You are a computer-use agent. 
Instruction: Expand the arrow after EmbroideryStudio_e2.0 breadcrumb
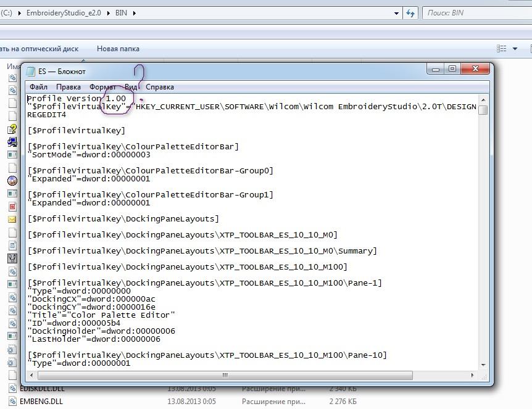click(109, 13)
